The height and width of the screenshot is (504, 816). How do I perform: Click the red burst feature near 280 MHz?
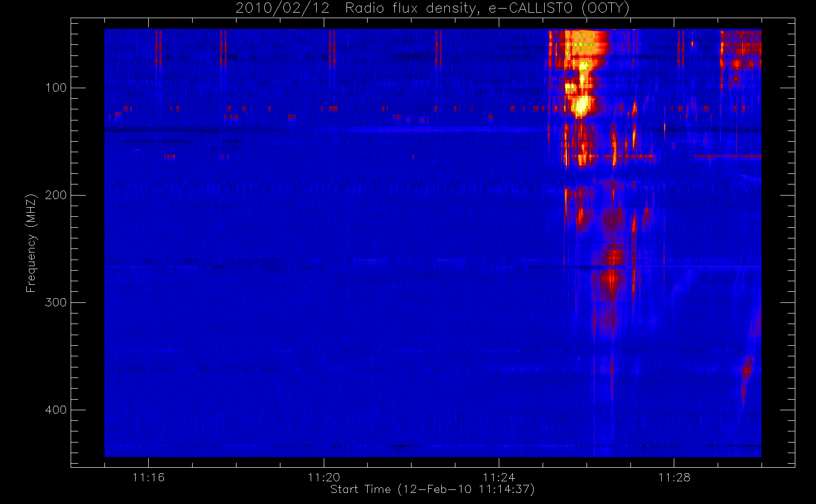pyautogui.click(x=612, y=280)
